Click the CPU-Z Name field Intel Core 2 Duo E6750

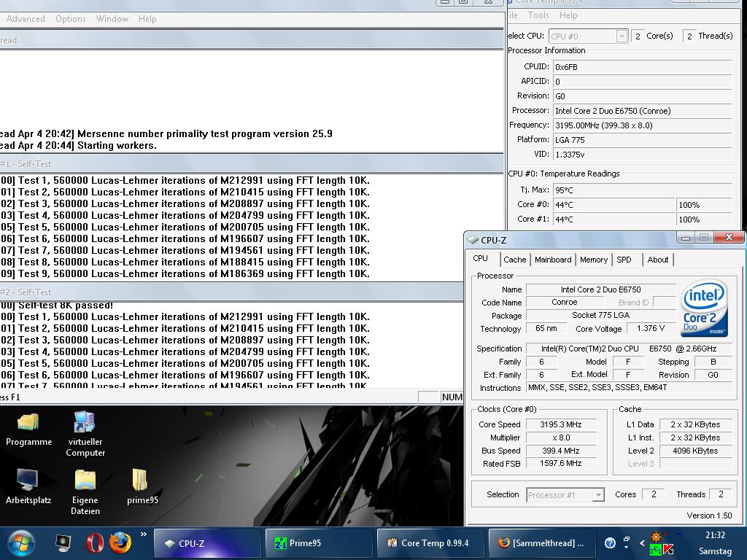(601, 289)
